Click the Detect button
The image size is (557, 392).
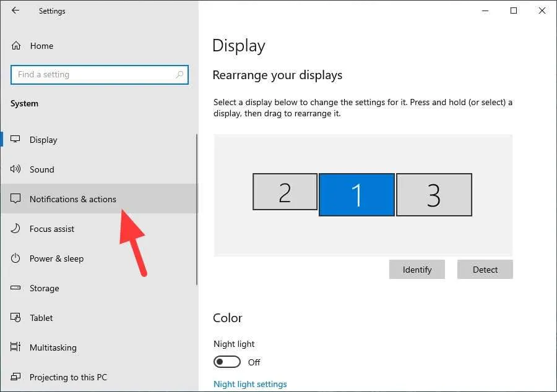point(485,269)
